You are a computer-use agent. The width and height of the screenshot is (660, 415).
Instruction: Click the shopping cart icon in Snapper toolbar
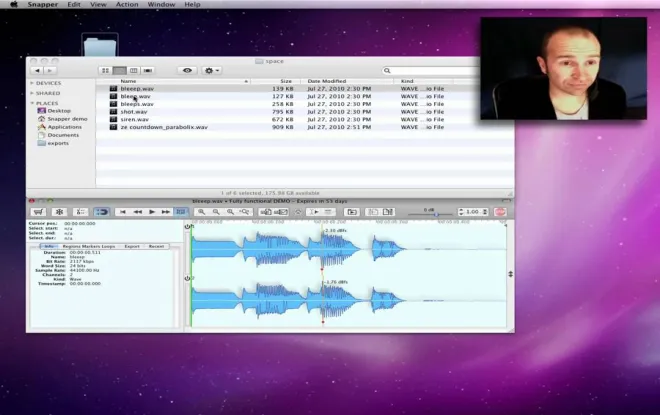tap(38, 212)
